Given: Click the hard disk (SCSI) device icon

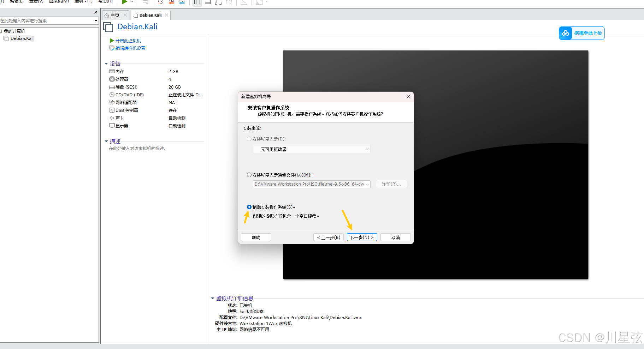Looking at the screenshot, I should point(112,87).
